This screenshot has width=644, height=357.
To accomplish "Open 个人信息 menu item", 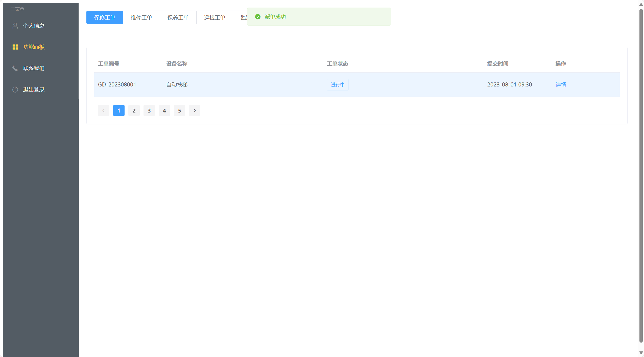I will (34, 26).
